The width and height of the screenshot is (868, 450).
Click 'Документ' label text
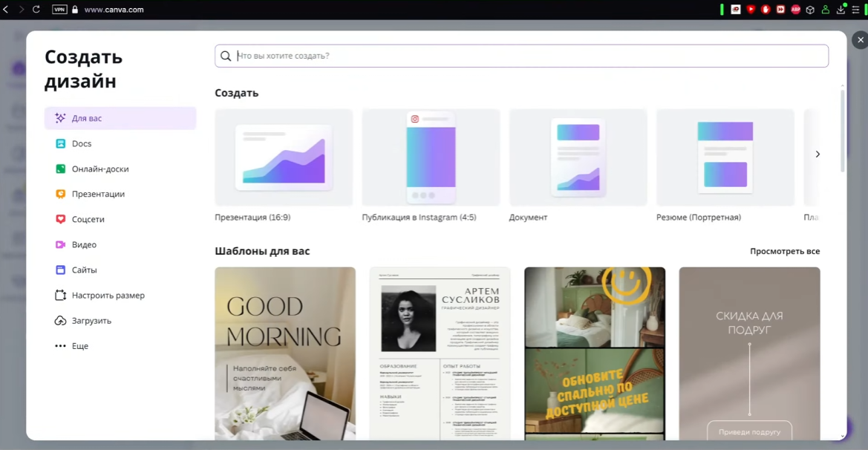pyautogui.click(x=528, y=218)
